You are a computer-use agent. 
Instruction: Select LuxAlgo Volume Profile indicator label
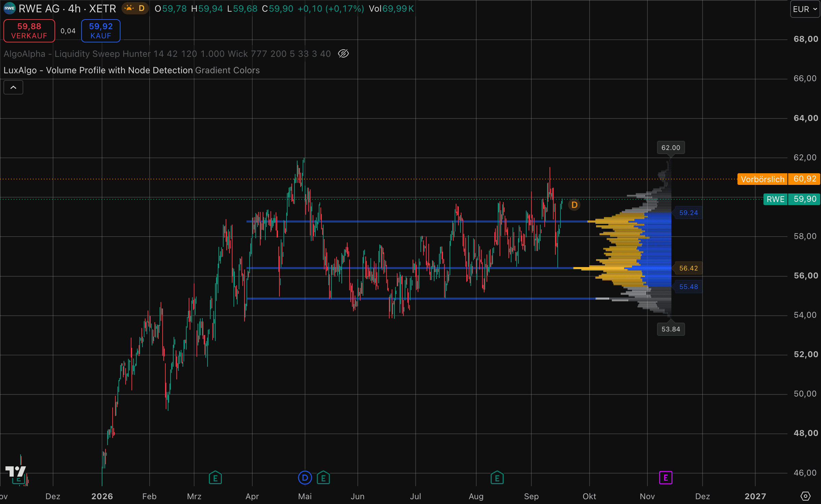[131, 70]
